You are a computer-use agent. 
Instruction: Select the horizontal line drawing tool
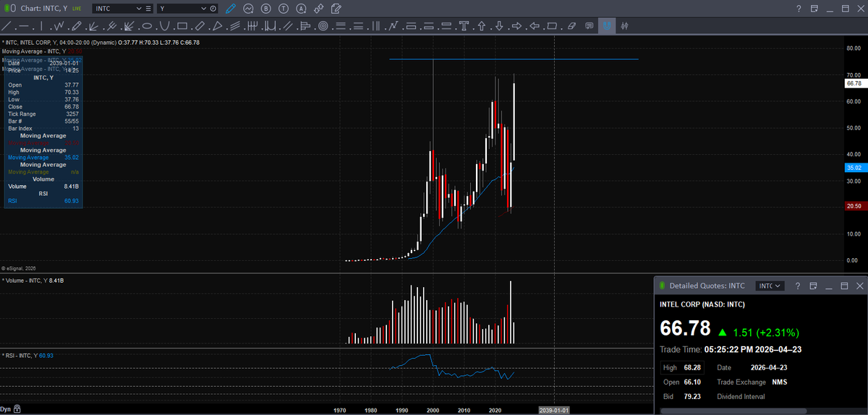tap(25, 26)
